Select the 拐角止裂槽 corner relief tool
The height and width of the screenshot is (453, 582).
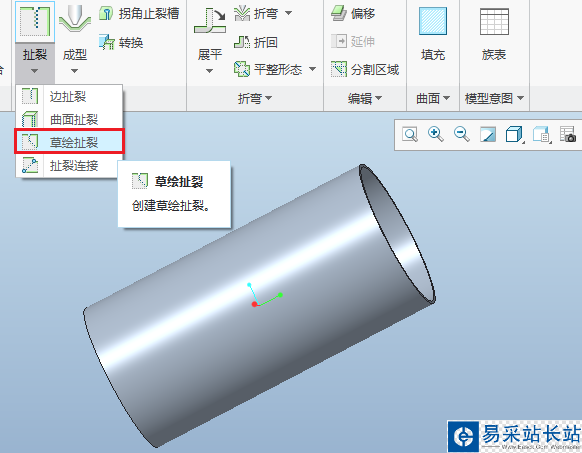click(x=139, y=14)
